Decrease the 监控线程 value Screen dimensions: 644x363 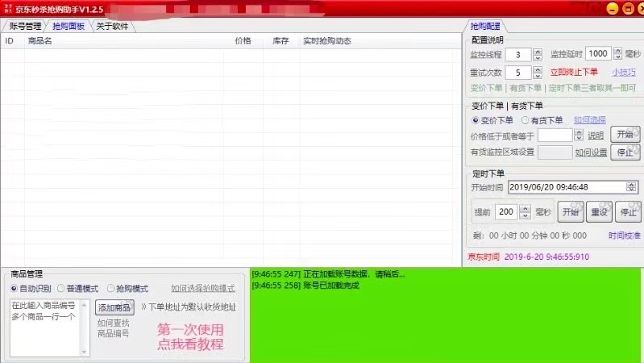[x=538, y=57]
